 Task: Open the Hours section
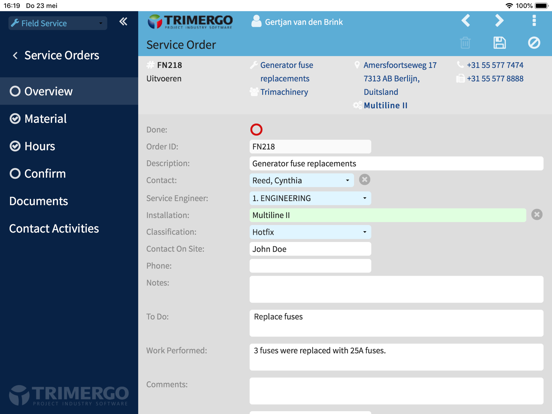[69, 146]
